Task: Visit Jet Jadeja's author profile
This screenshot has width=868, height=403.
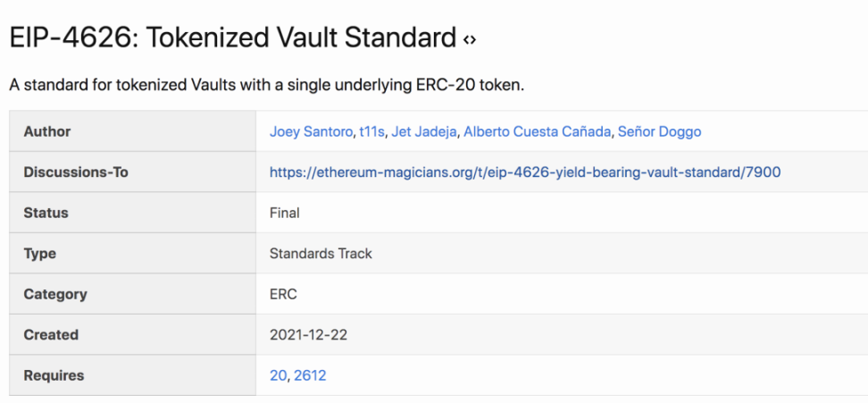Action: coord(423,131)
